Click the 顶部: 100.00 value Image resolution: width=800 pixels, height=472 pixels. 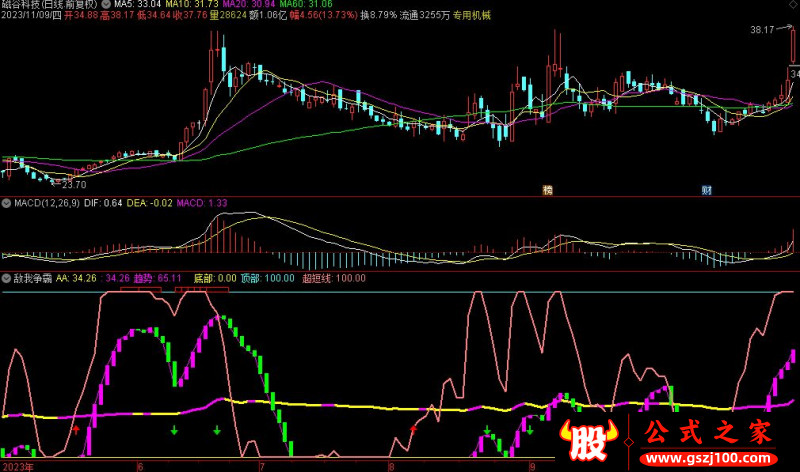268,279
